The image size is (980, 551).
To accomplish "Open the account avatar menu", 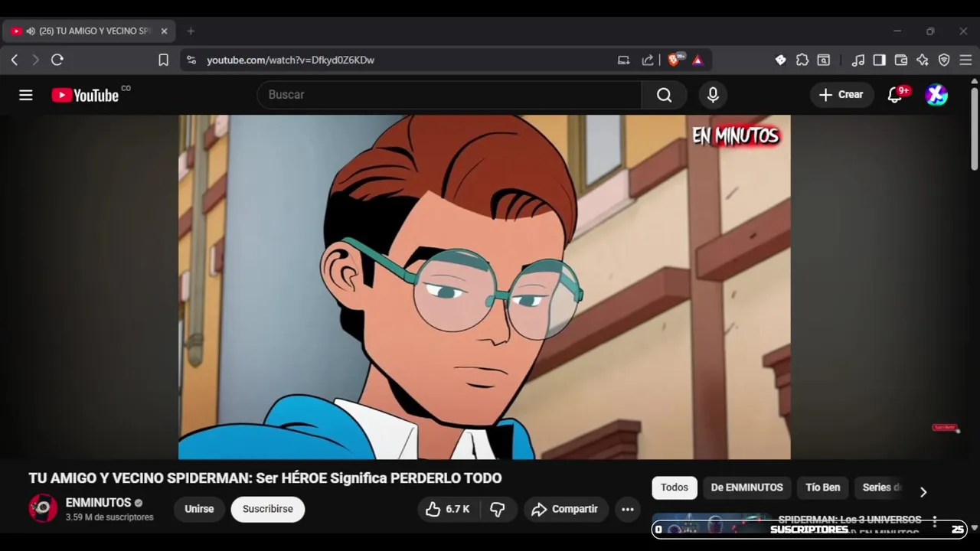I will pyautogui.click(x=936, y=95).
